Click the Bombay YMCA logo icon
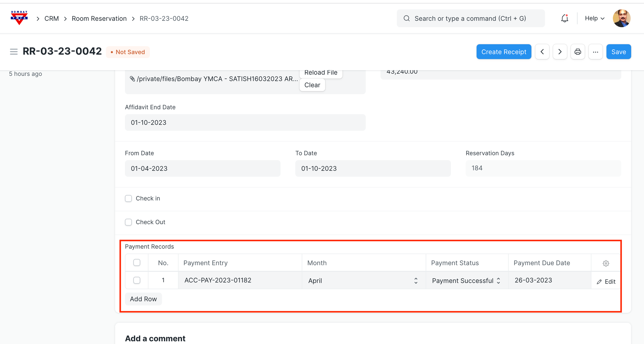644x344 pixels. (19, 18)
